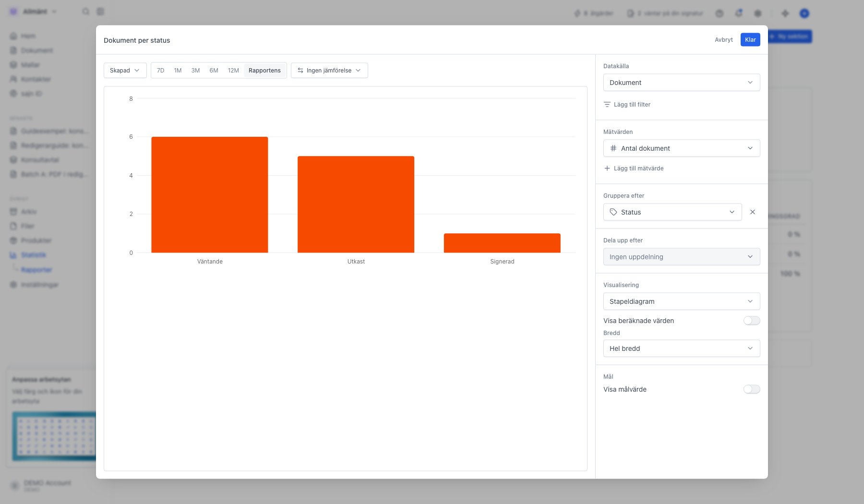Click the Mallar icon in the background sidebar

[x=14, y=65]
